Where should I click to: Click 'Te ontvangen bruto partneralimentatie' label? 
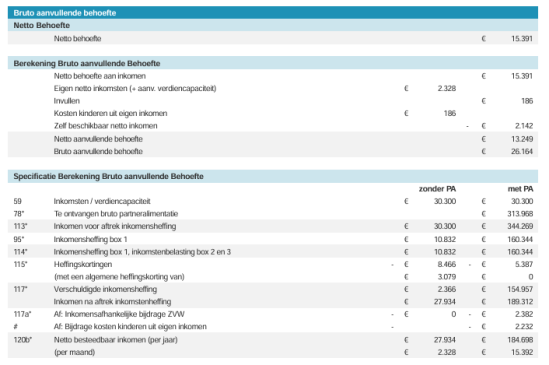click(x=116, y=214)
